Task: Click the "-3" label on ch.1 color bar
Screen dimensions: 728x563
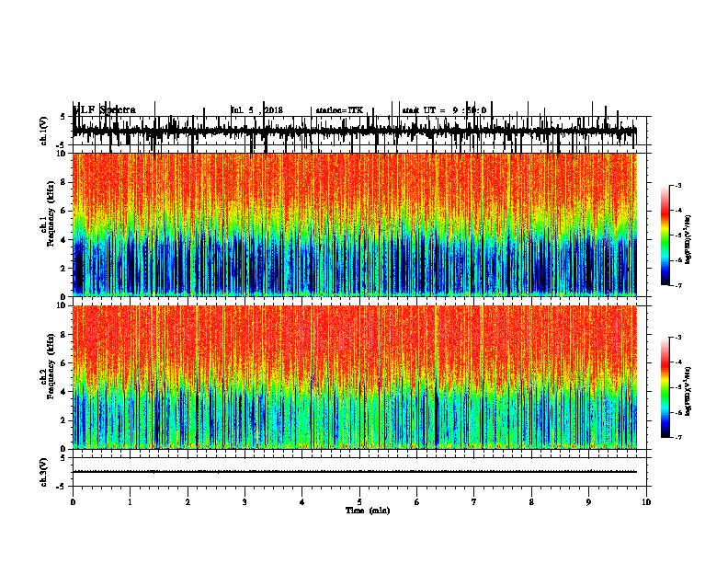Action: tap(677, 186)
